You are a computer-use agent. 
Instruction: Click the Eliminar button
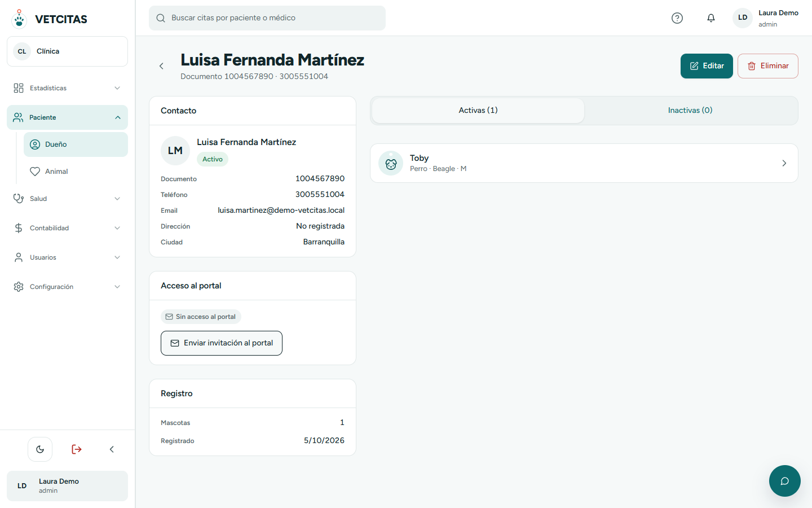pyautogui.click(x=768, y=66)
